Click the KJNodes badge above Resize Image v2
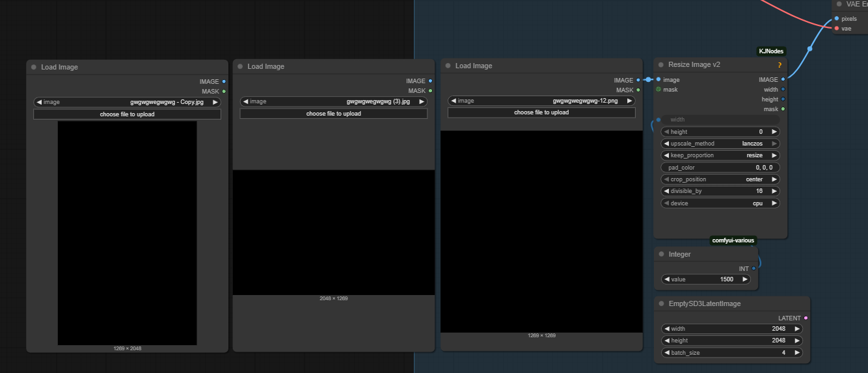This screenshot has height=373, width=868. [x=771, y=51]
